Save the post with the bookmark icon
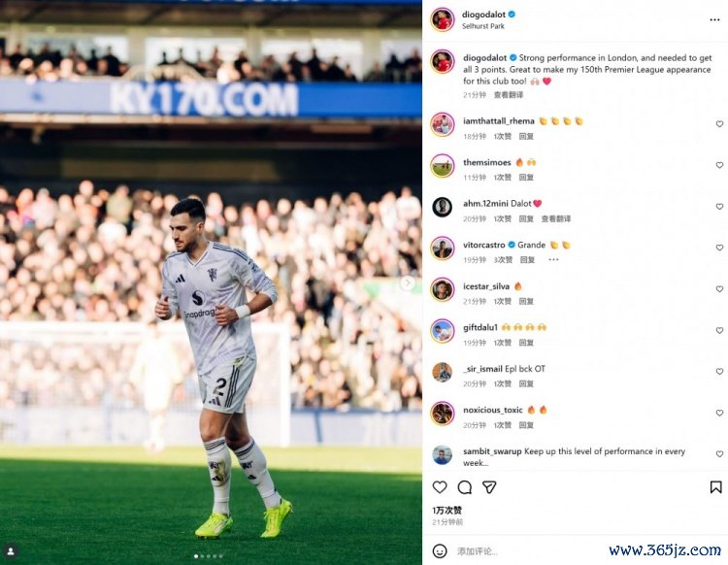Image resolution: width=728 pixels, height=565 pixels. coord(715,487)
